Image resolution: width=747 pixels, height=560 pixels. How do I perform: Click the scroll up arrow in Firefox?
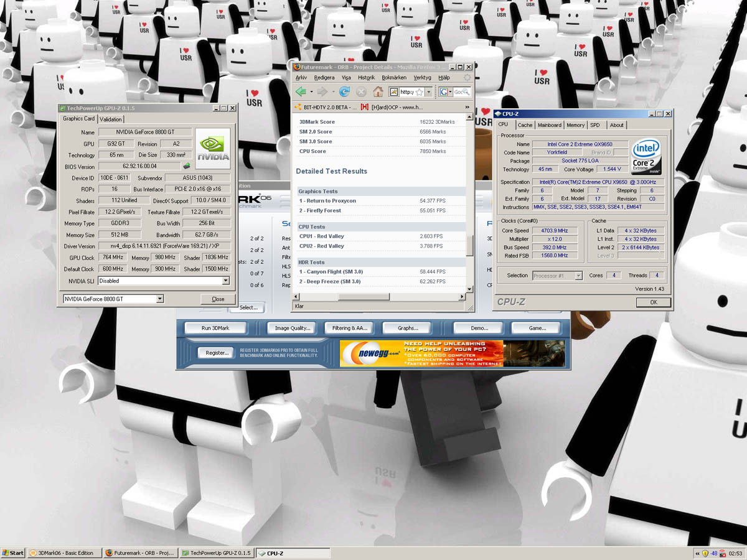[x=470, y=118]
